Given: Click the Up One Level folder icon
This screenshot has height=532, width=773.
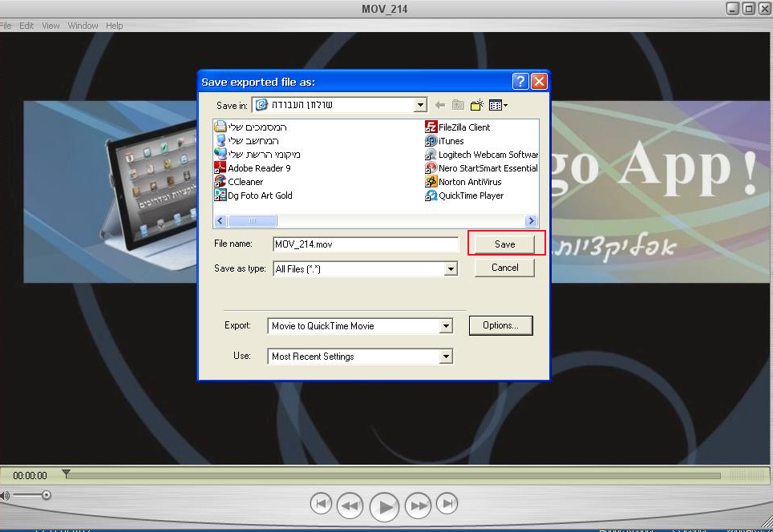Looking at the screenshot, I should pos(458,105).
